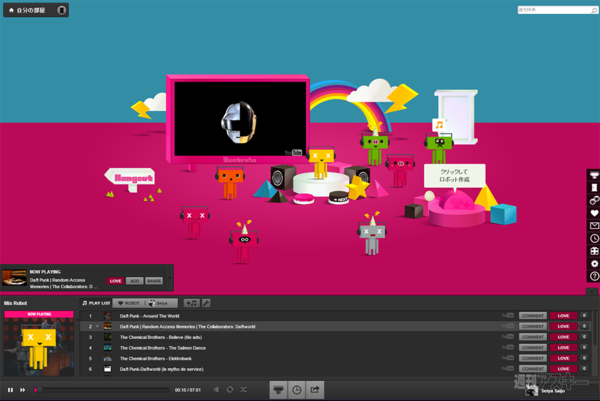
Task: Open the linked chain icon in sidebar
Action: [594, 200]
